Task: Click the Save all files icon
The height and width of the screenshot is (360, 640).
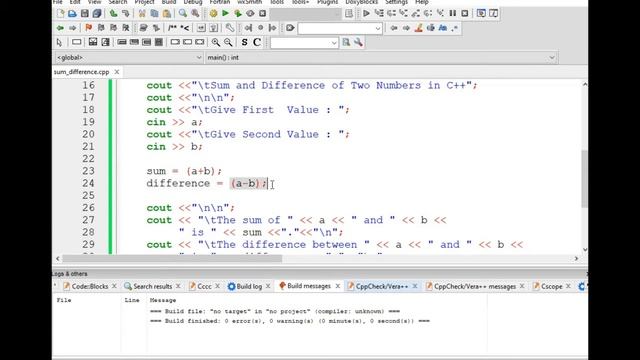Action: click(97, 13)
